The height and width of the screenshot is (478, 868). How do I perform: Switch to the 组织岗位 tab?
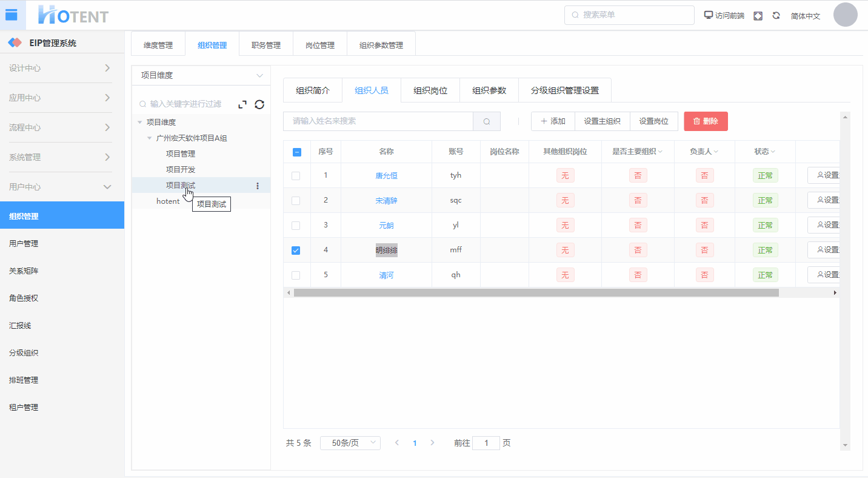[430, 90]
